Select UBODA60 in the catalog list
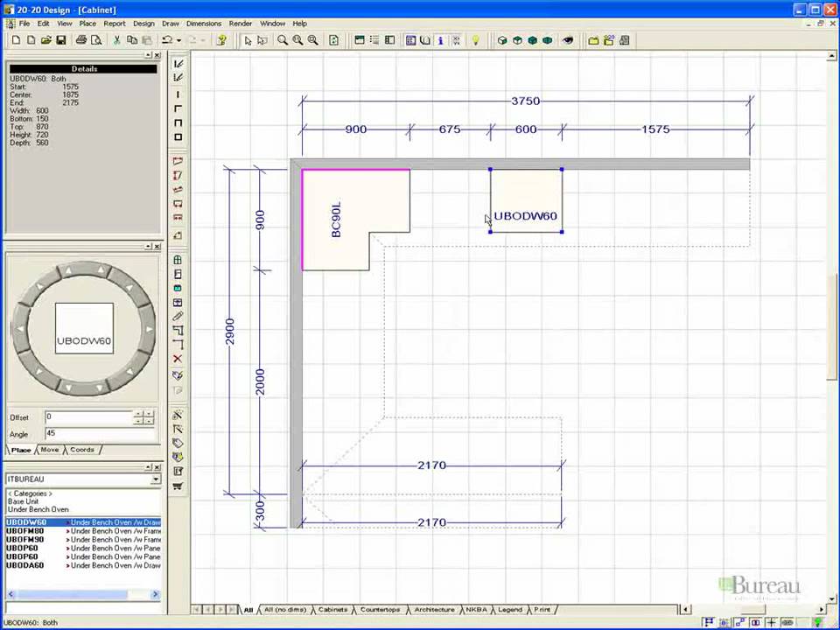This screenshot has width=840, height=630. point(83,565)
